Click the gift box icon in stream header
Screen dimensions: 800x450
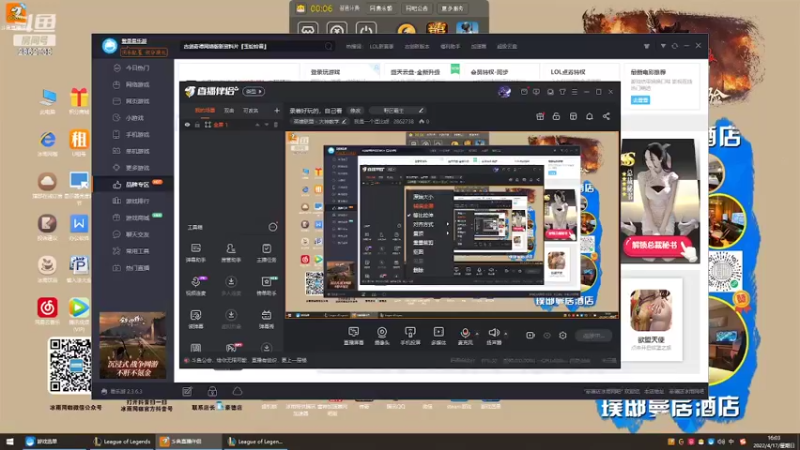click(540, 116)
